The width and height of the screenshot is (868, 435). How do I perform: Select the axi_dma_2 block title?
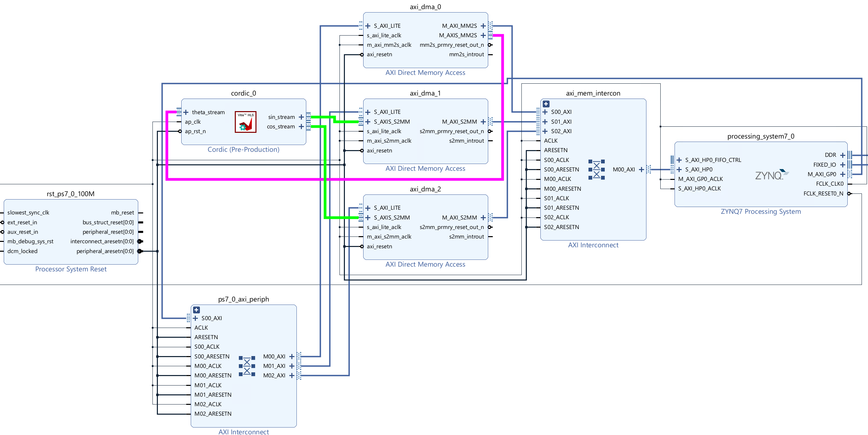426,189
